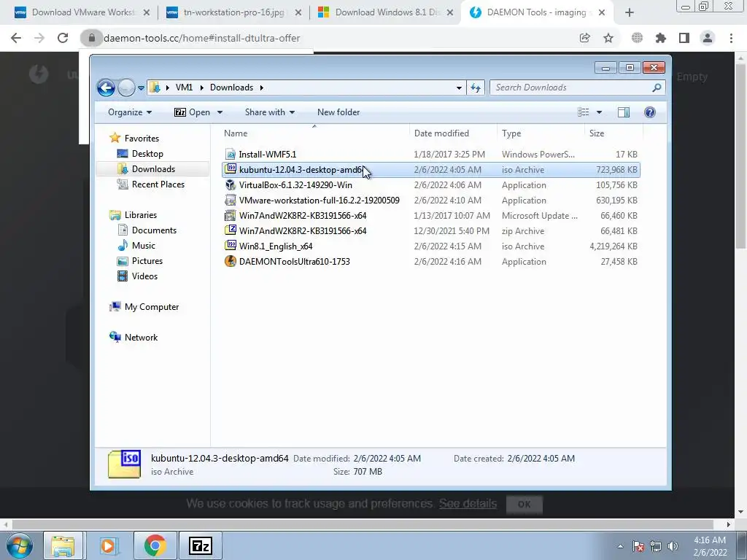Open Documents library

click(x=154, y=230)
